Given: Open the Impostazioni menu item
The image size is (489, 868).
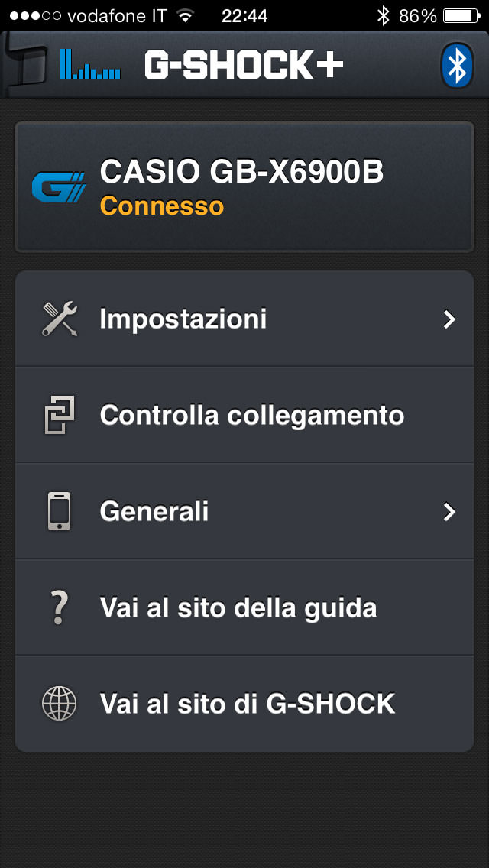Looking at the screenshot, I should pos(183,319).
